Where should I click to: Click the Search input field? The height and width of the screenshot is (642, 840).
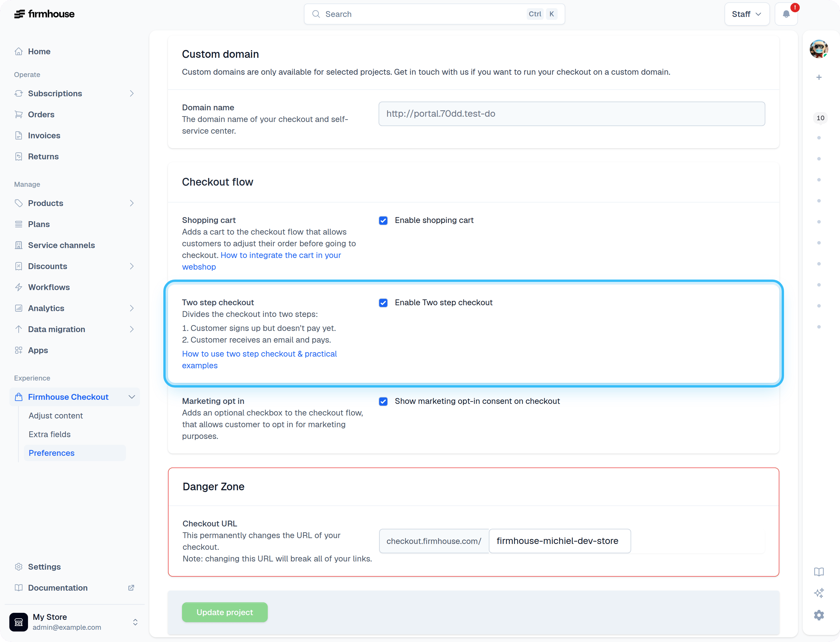tap(434, 14)
